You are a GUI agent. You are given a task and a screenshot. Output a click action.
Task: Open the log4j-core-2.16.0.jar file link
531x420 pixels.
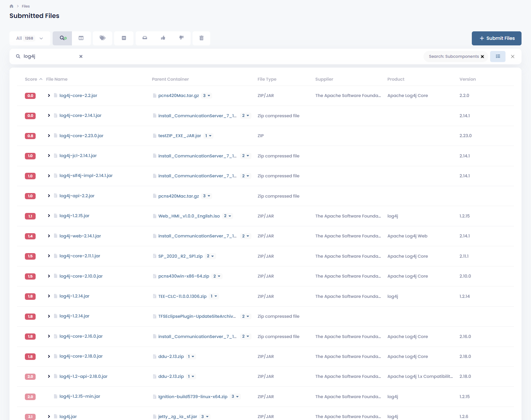coord(81,336)
